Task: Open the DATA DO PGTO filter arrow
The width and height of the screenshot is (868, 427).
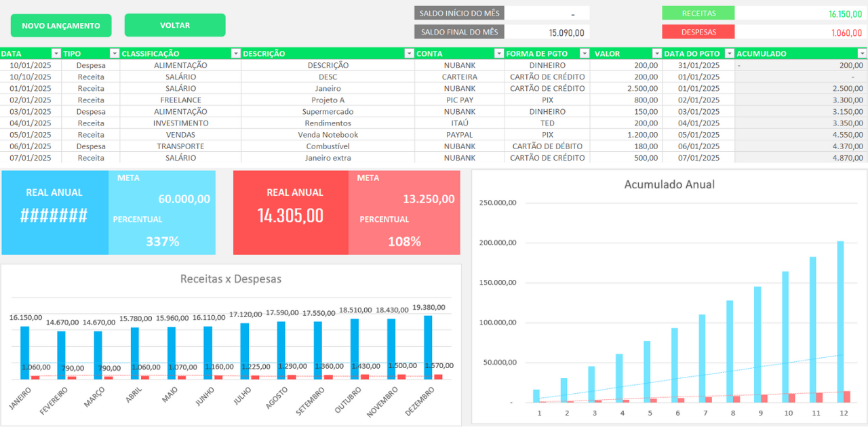Action: click(x=729, y=54)
